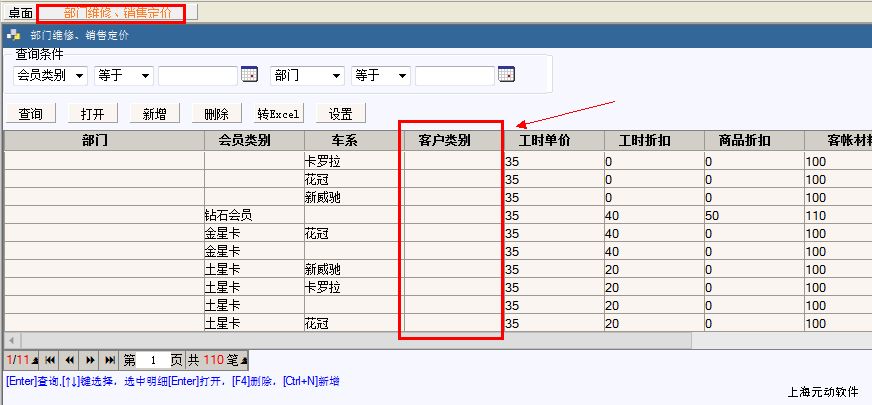Screen dimensions: 872x405
Task: Click the 转Excel export button
Action: [x=278, y=114]
